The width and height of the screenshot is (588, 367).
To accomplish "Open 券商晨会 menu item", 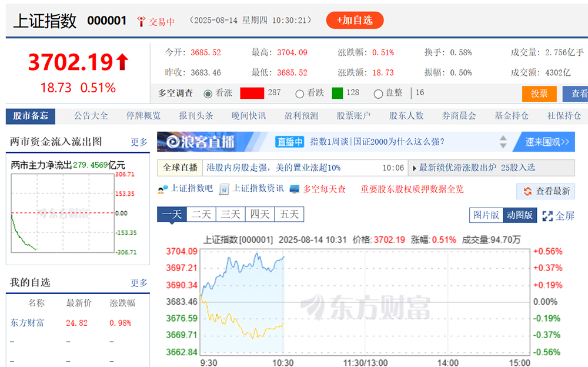I will coord(459,116).
